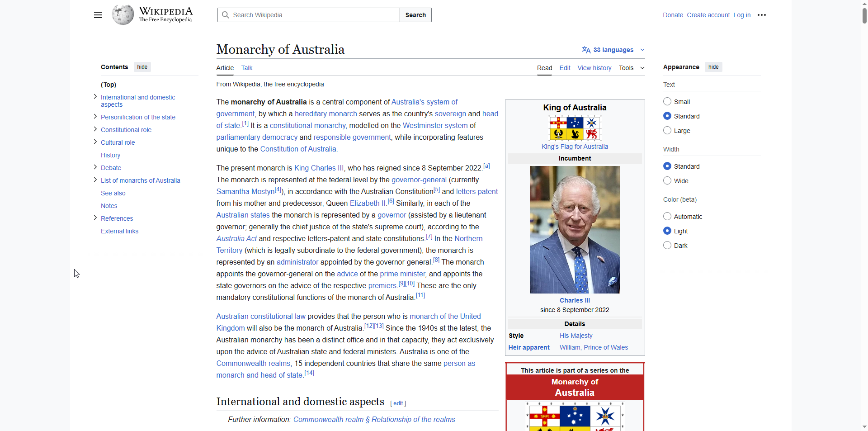Image resolution: width=868 pixels, height=431 pixels.
Task: Open the Edit tab
Action: [x=565, y=68]
